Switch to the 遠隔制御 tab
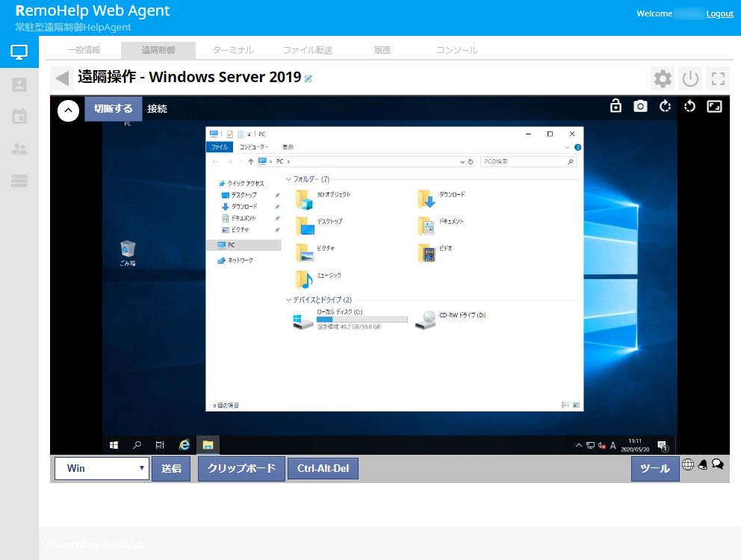This screenshot has height=560, width=741. tap(158, 50)
